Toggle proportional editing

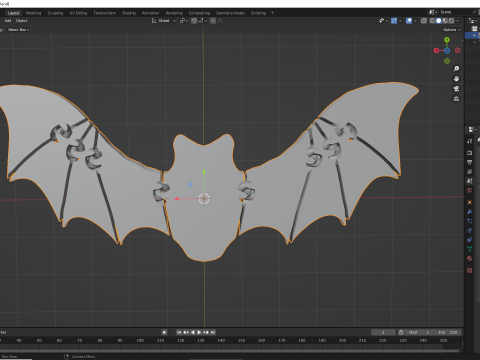click(x=213, y=21)
